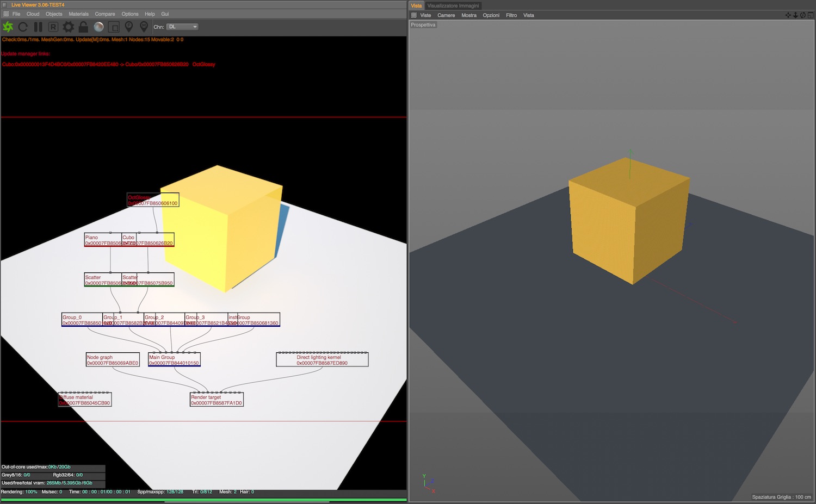Pause the Live Viewer rendering

point(38,27)
